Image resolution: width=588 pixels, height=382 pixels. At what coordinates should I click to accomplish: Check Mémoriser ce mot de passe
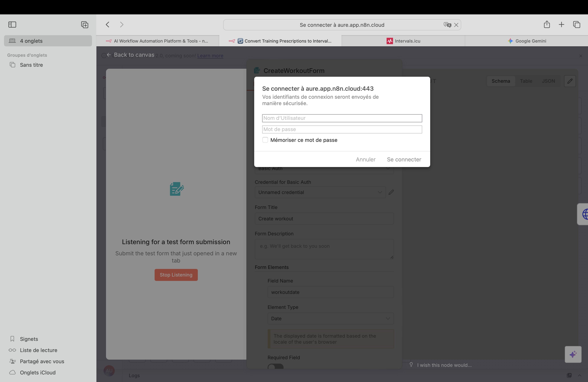pos(265,140)
